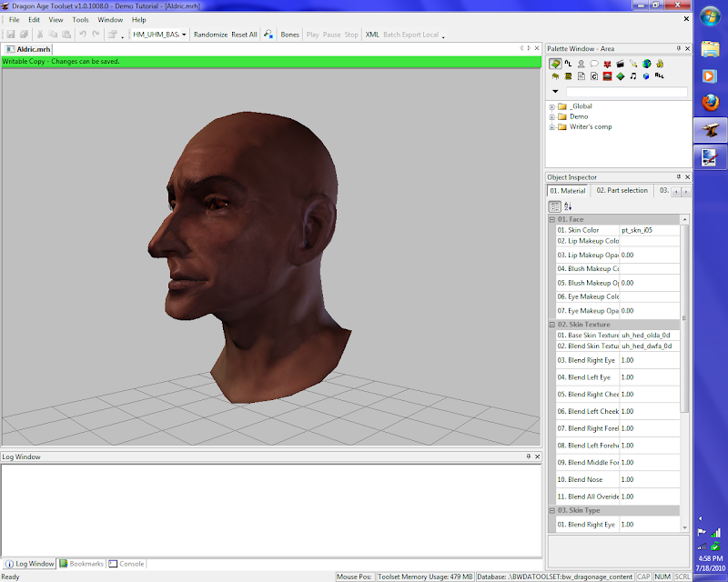Screen dimensions: 728x582
Task: Switch to 02. Part selection tab
Action: pos(622,191)
